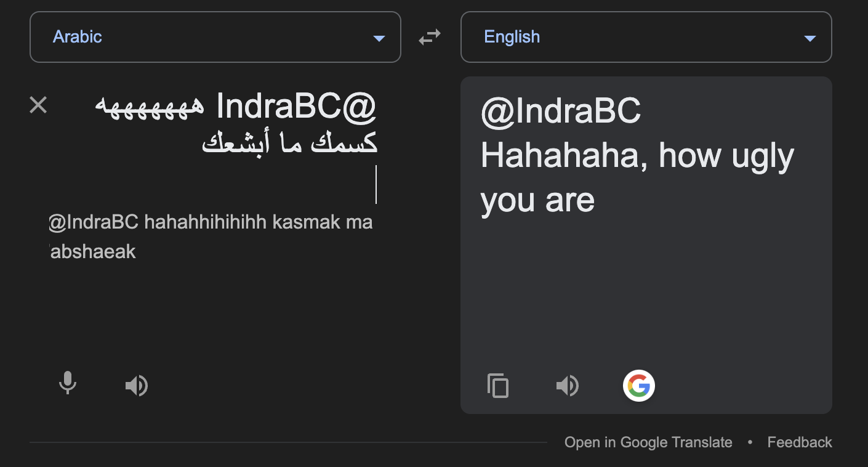This screenshot has width=868, height=467.
Task: Click the 'English' language label
Action: [x=512, y=37]
